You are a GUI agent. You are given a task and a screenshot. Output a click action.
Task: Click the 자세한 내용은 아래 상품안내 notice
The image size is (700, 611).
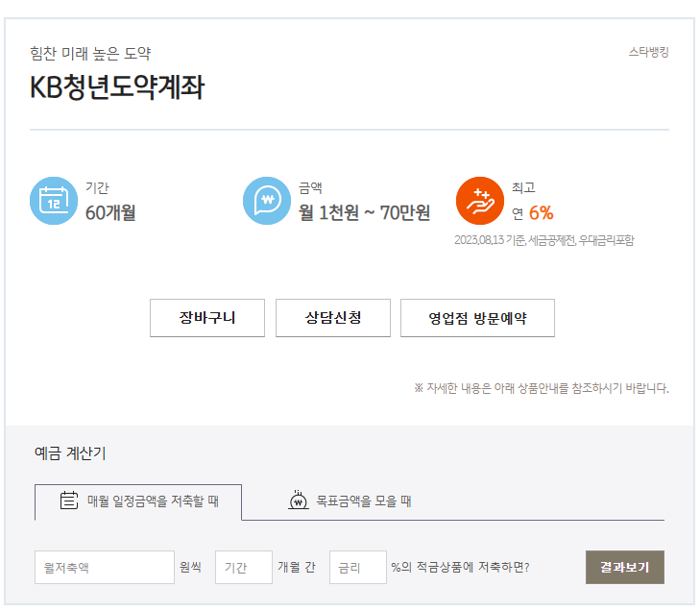542,388
